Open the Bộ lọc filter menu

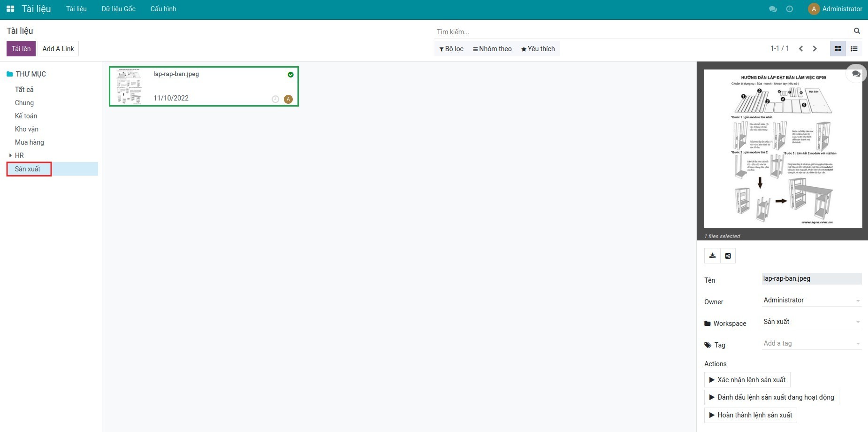pos(451,49)
